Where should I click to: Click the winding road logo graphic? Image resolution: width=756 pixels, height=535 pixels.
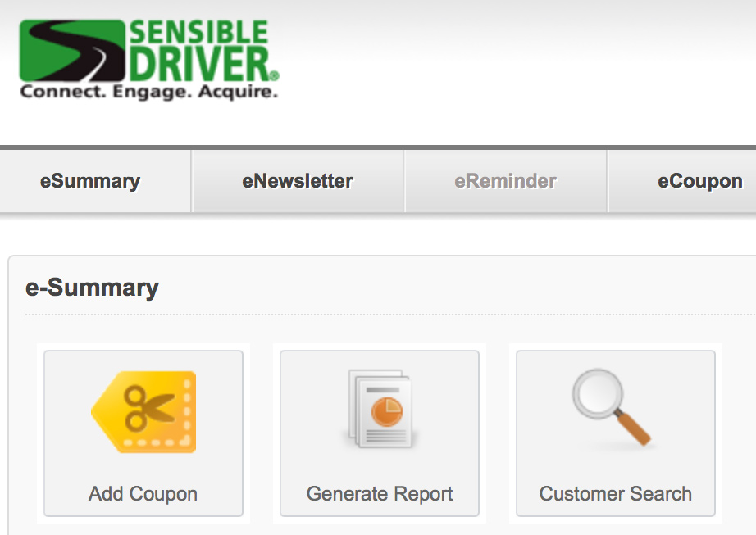(72, 51)
